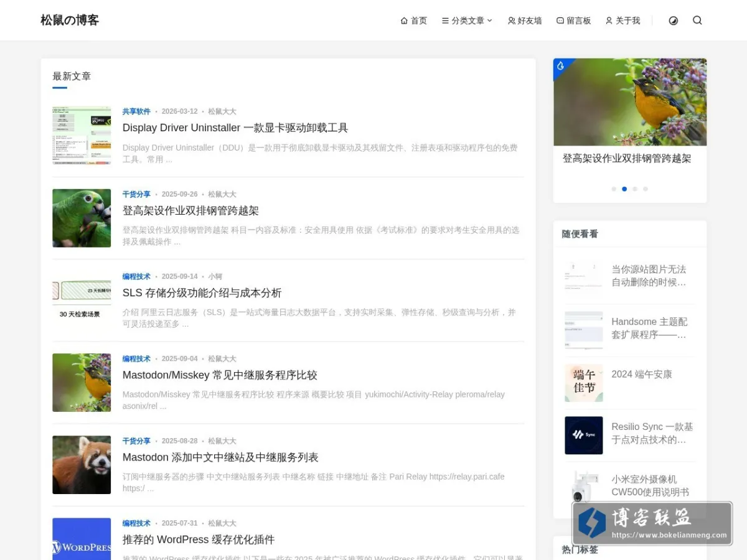Click author 松鼠大大 on the DDU post
Viewport: 747px width, 560px height.
click(222, 111)
